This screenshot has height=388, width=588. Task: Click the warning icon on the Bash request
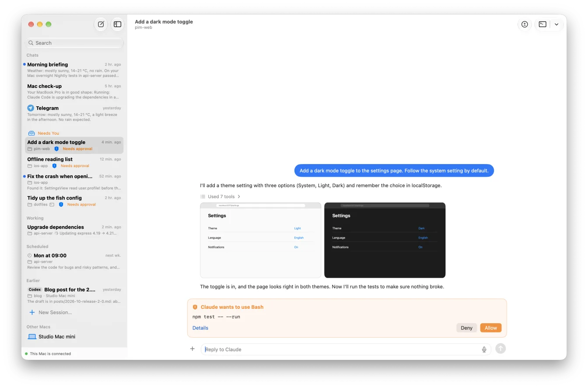pyautogui.click(x=195, y=307)
